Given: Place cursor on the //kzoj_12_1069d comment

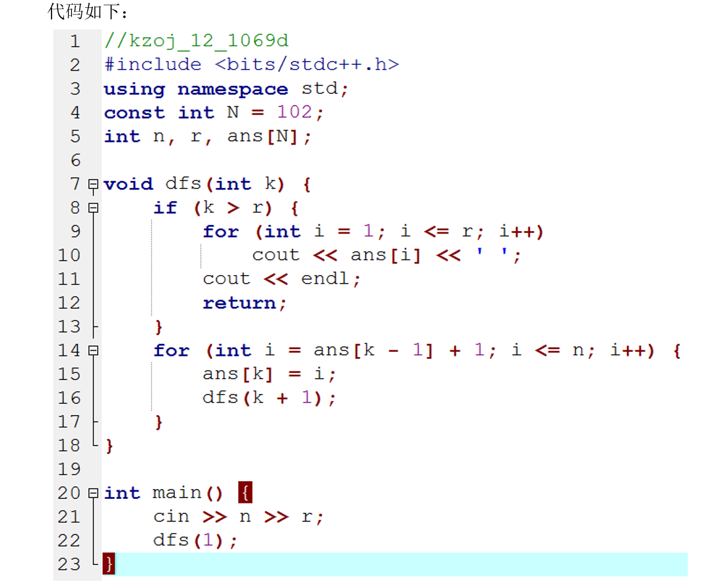Looking at the screenshot, I should click(196, 42).
